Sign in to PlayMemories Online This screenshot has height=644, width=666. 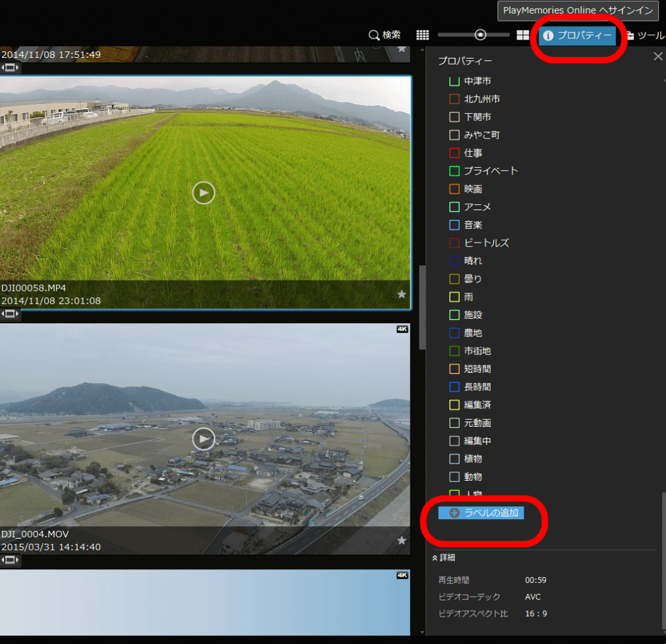tap(578, 10)
